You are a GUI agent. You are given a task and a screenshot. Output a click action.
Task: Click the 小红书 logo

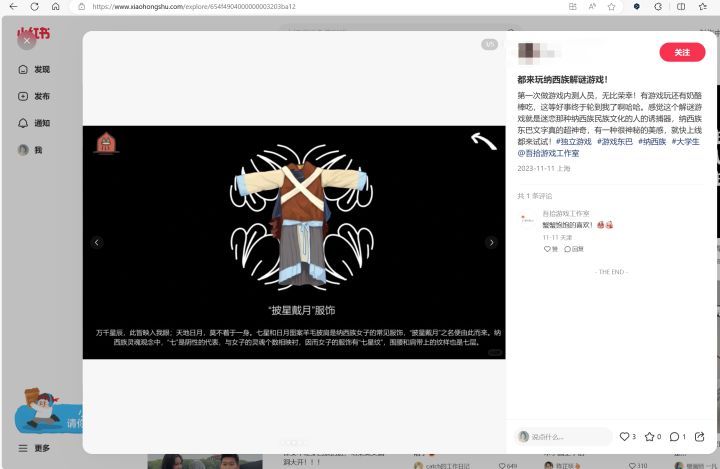pos(34,33)
